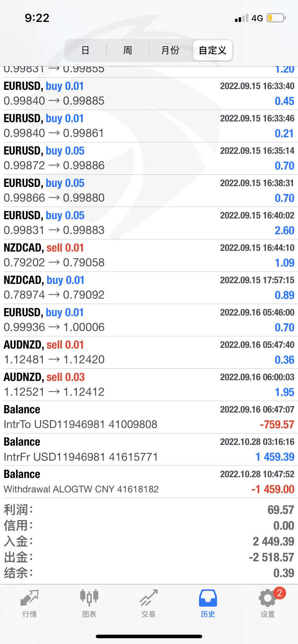Select the 自定义 custom period tab
The height and width of the screenshot is (644, 298).
212,50
